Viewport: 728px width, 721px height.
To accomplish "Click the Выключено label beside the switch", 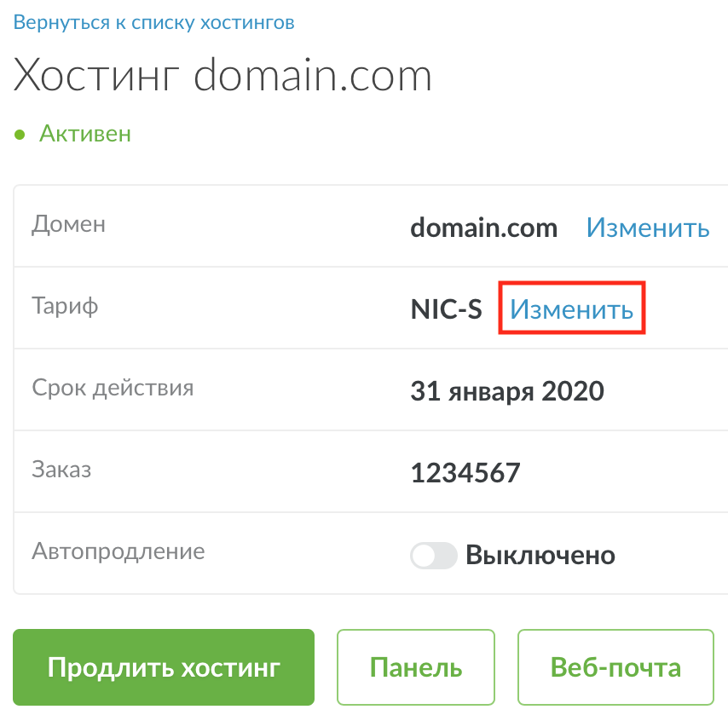I will 540,556.
